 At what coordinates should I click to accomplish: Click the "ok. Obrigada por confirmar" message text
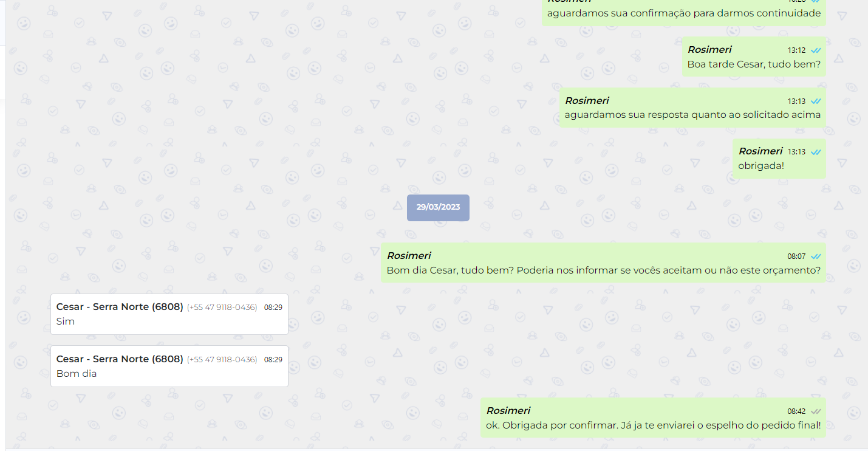click(x=653, y=425)
